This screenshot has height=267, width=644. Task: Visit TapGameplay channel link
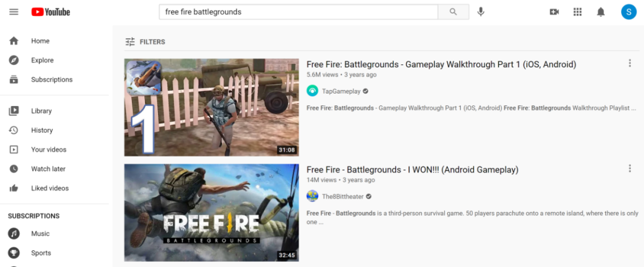pos(341,91)
